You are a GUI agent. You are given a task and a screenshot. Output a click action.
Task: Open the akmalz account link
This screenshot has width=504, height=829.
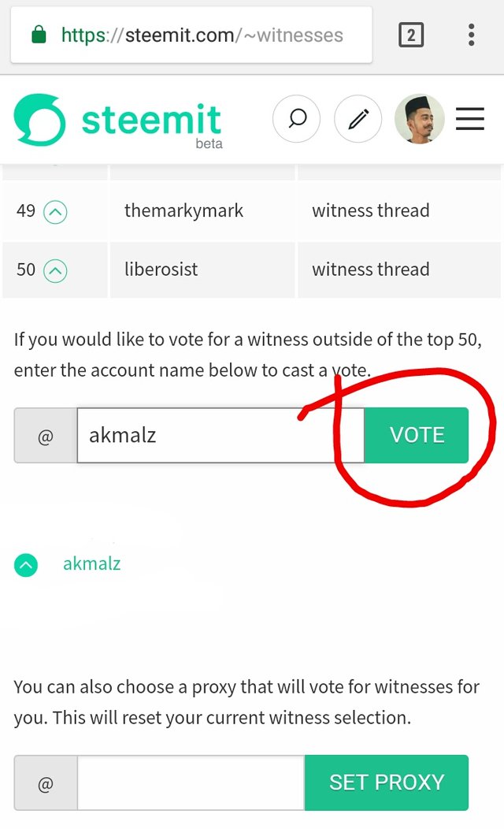(x=92, y=563)
